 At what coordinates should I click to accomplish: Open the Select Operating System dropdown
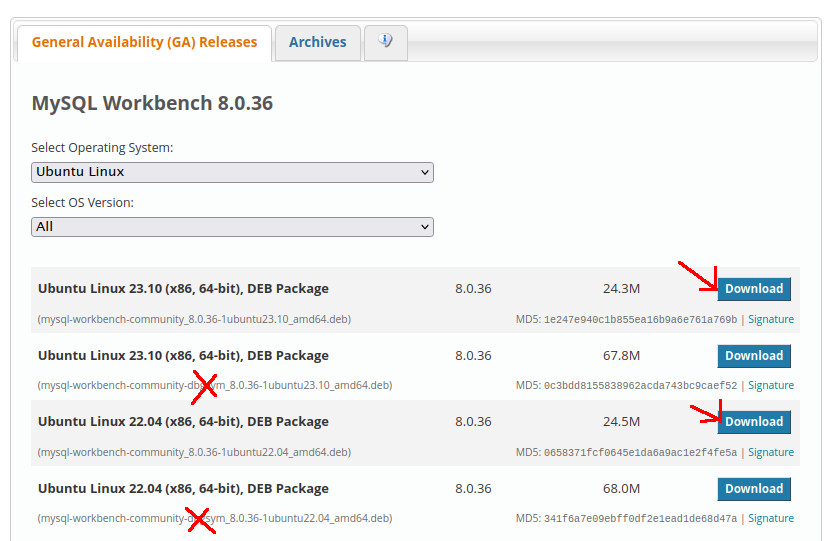[232, 172]
